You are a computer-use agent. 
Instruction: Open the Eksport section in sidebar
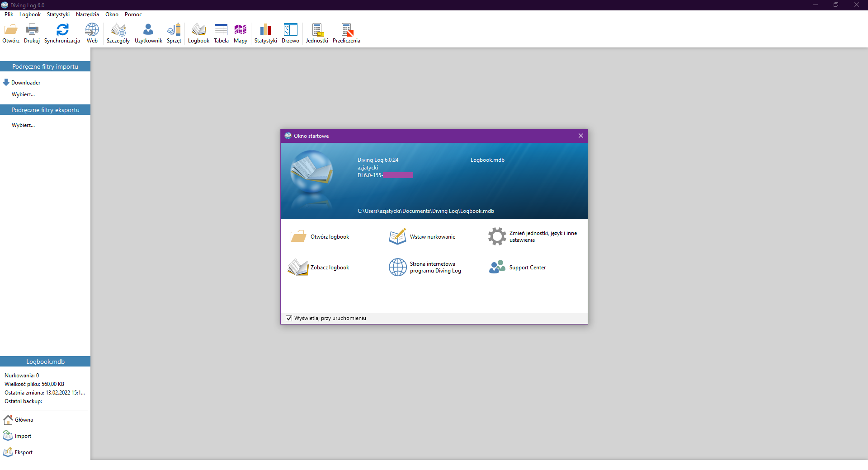coord(18,452)
